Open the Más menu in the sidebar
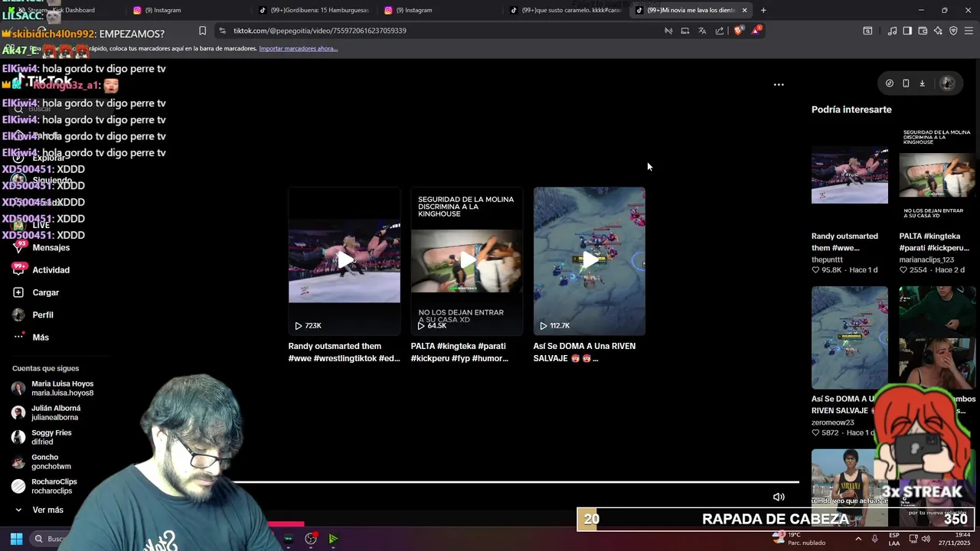The image size is (980, 551). [x=41, y=337]
